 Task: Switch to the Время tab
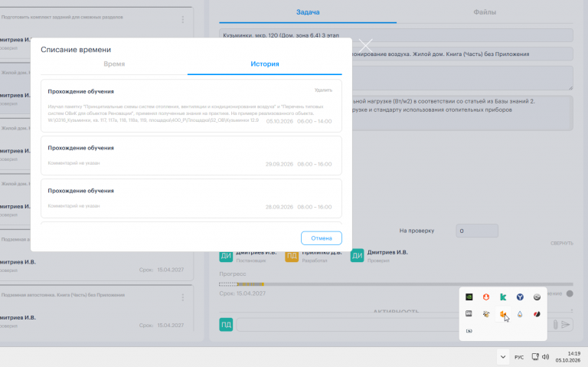point(114,64)
